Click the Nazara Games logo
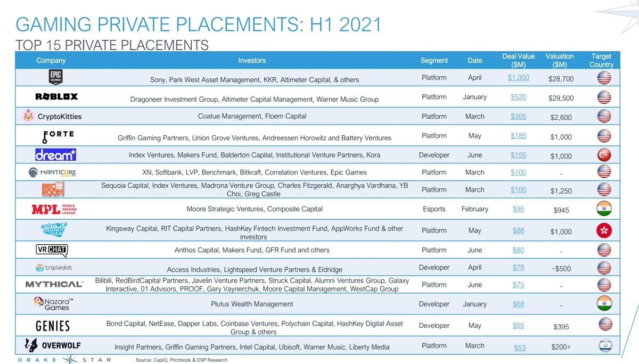639x364 pixels. 53,303
